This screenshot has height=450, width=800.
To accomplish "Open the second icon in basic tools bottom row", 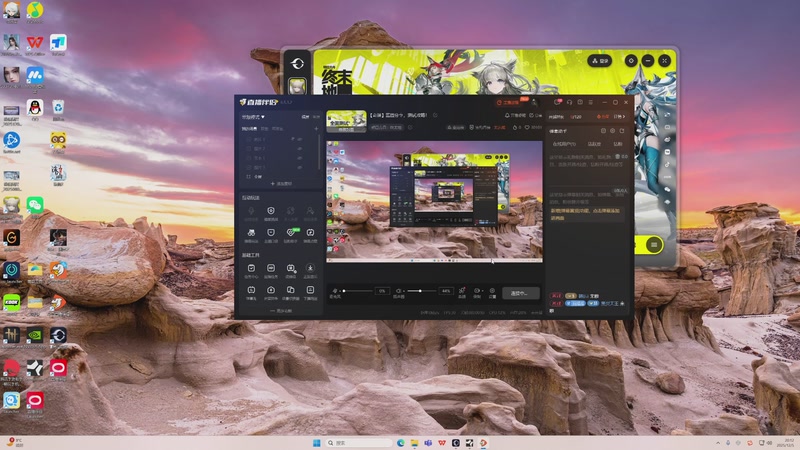I will point(271,290).
